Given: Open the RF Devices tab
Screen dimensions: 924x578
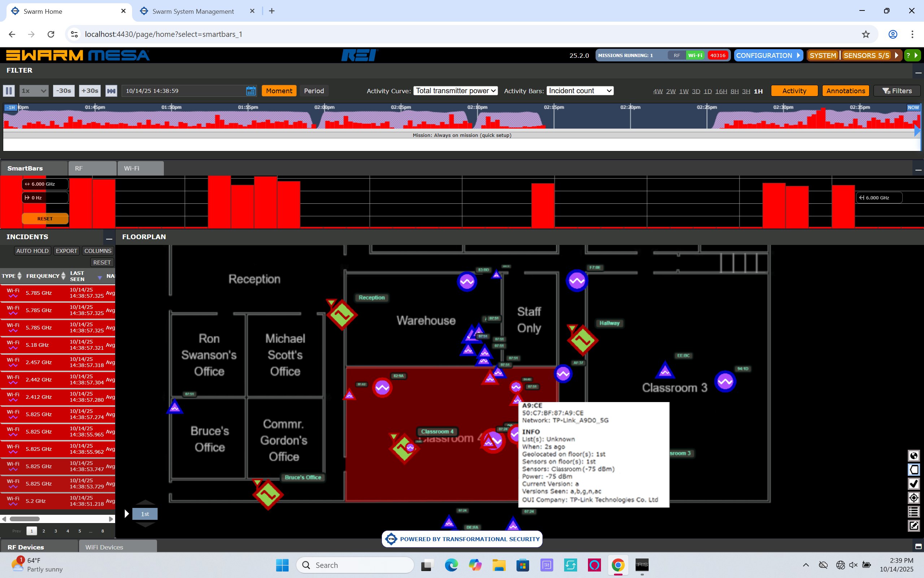Looking at the screenshot, I should click(39, 547).
